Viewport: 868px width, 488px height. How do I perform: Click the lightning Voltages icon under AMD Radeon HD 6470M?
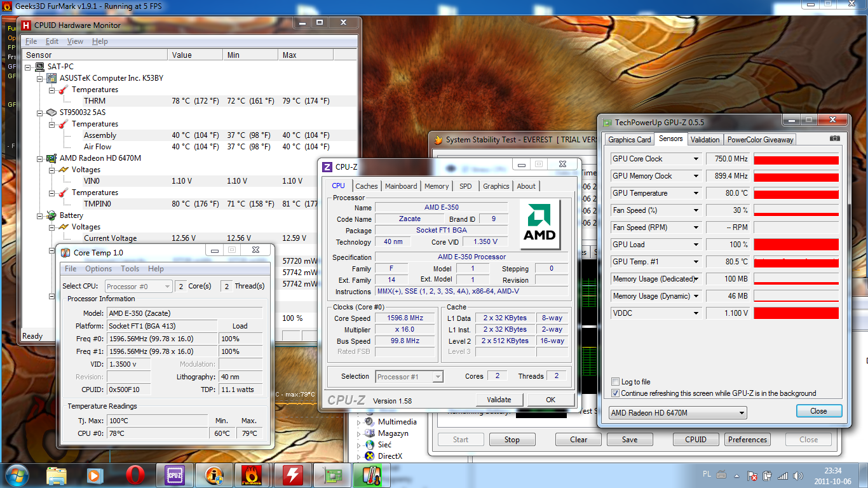(x=64, y=170)
